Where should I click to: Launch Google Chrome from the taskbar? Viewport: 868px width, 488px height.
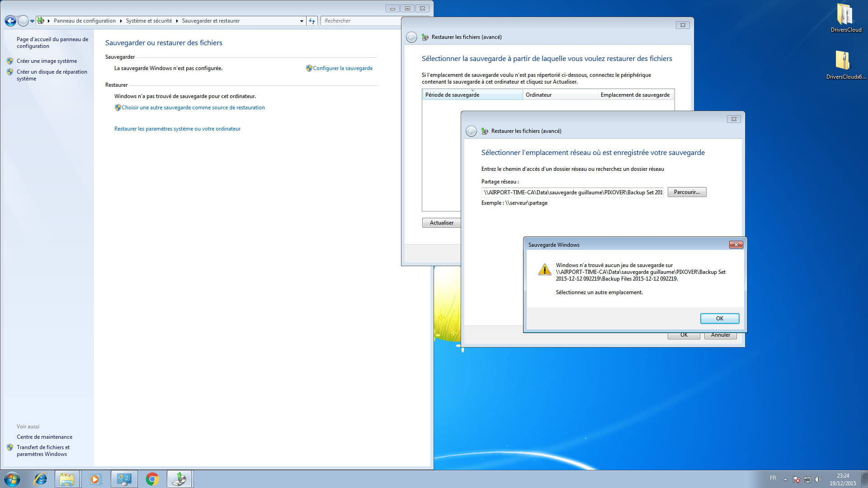coord(152,479)
